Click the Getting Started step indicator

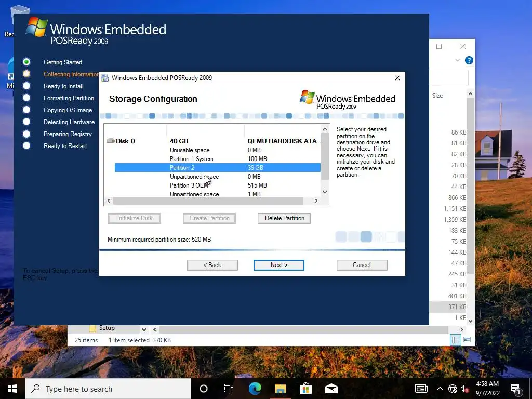coord(26,62)
